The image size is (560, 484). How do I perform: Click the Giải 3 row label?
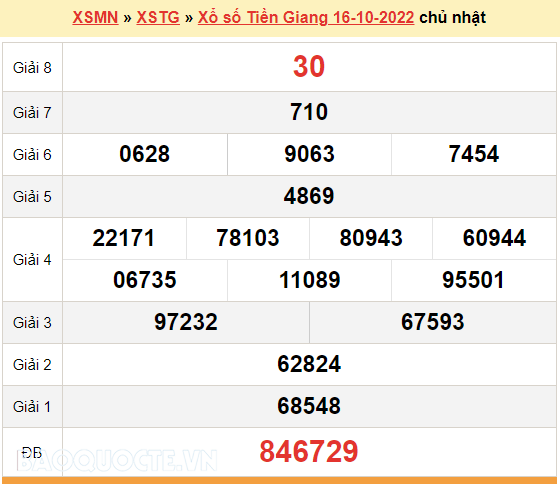(32, 323)
